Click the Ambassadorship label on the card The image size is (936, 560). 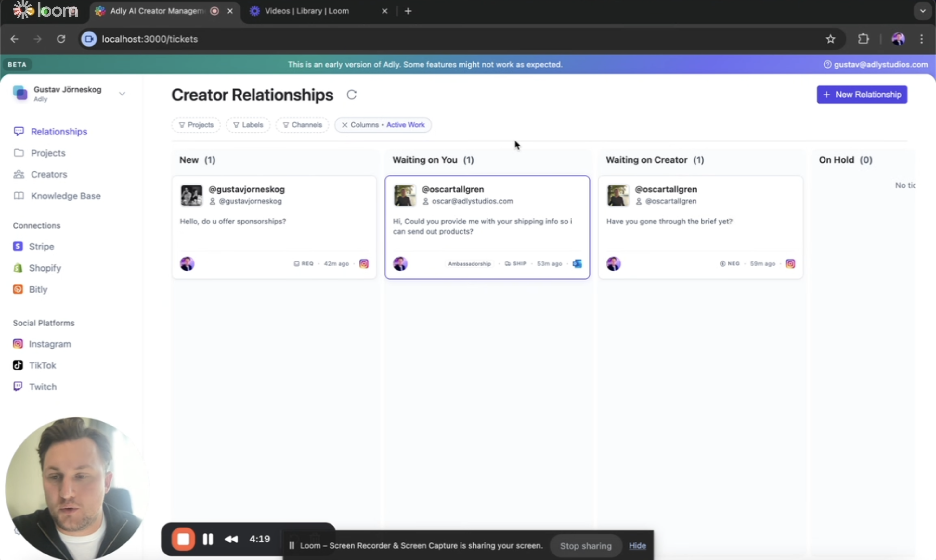469,264
